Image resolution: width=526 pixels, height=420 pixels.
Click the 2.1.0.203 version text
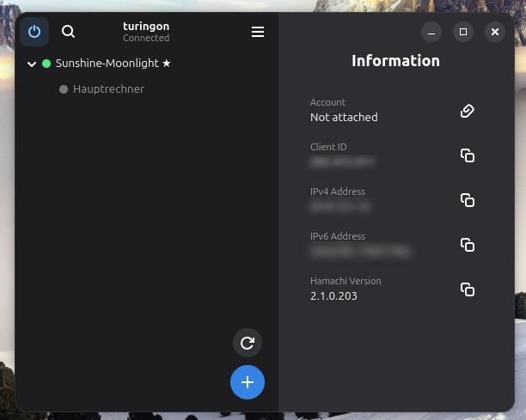[333, 295]
